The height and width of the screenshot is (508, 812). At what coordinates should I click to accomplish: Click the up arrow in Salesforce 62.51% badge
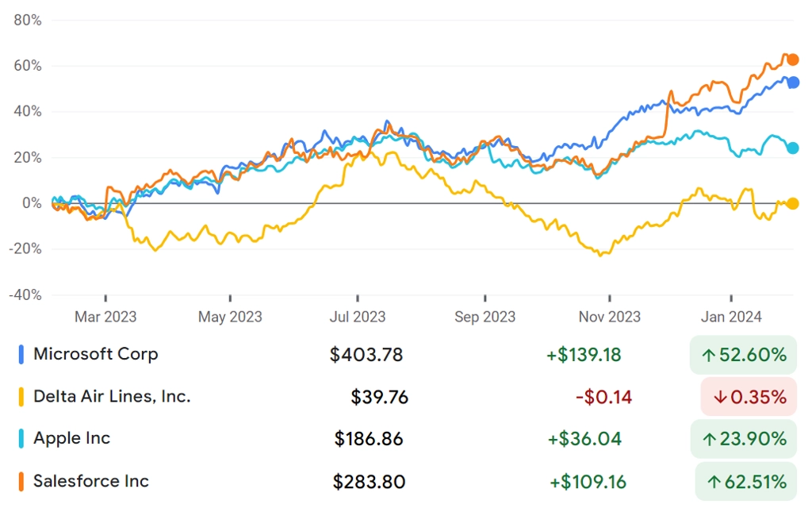pyautogui.click(x=714, y=482)
